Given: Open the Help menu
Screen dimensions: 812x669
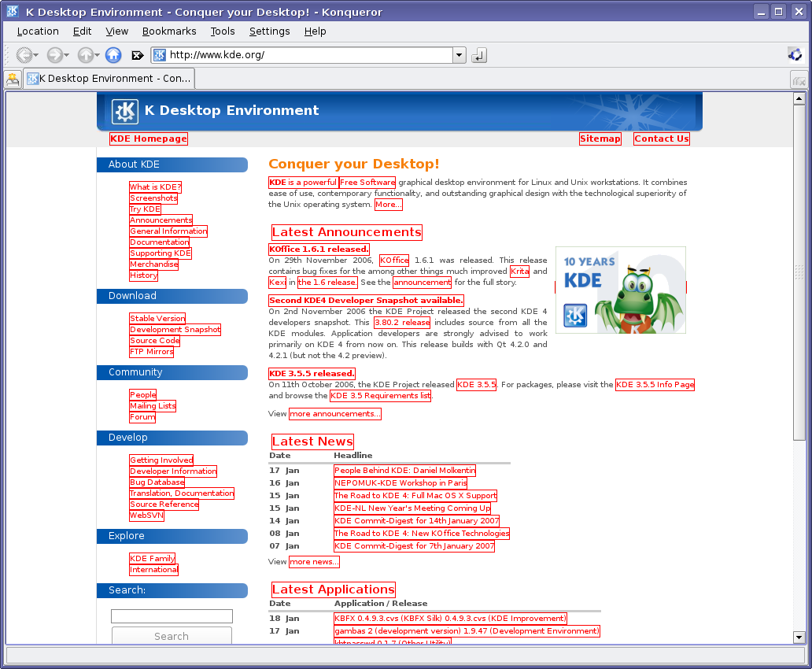Looking at the screenshot, I should coord(316,31).
